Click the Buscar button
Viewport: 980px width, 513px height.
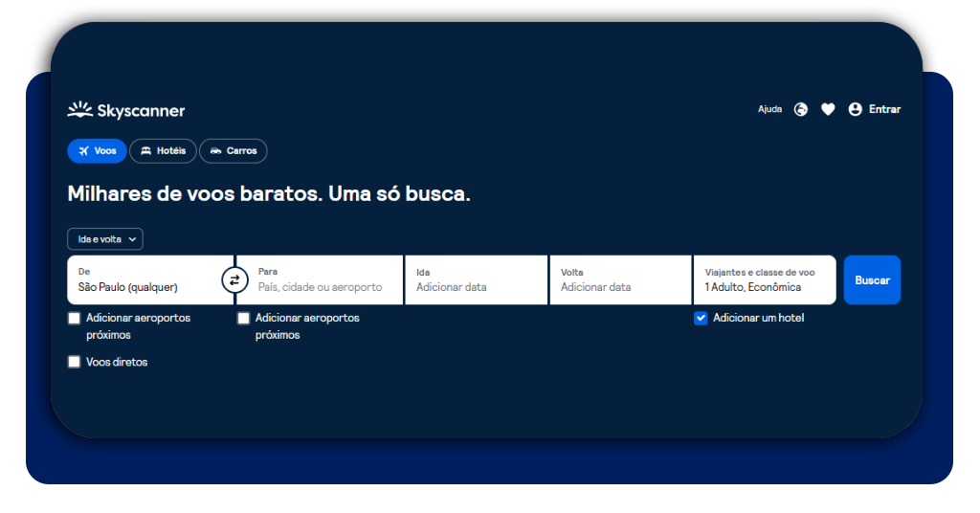coord(872,279)
